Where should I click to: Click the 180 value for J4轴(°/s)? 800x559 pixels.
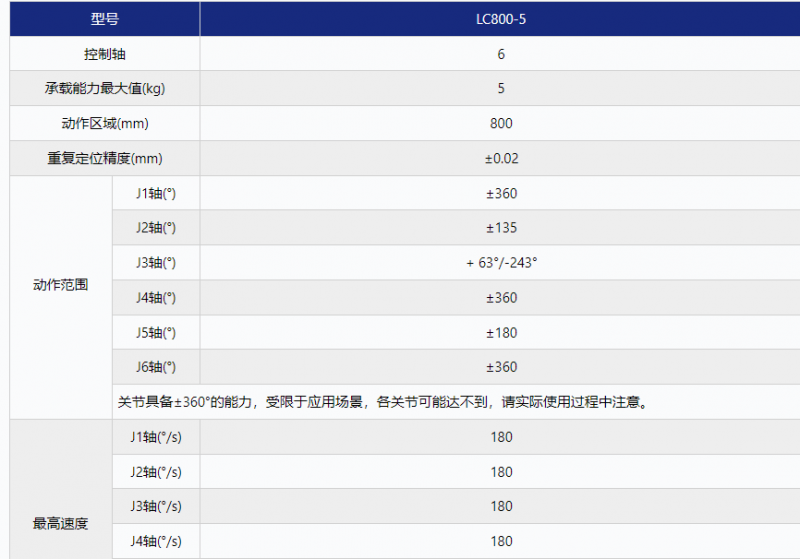click(x=502, y=541)
